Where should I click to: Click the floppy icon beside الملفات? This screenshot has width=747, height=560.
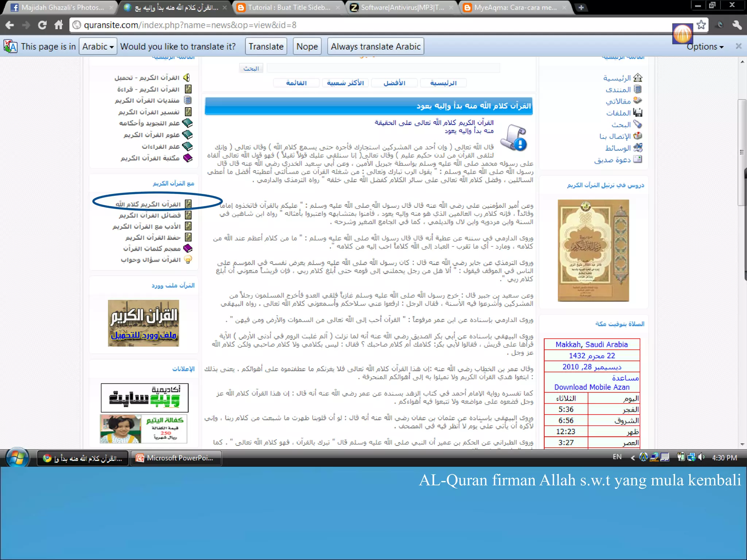point(638,112)
